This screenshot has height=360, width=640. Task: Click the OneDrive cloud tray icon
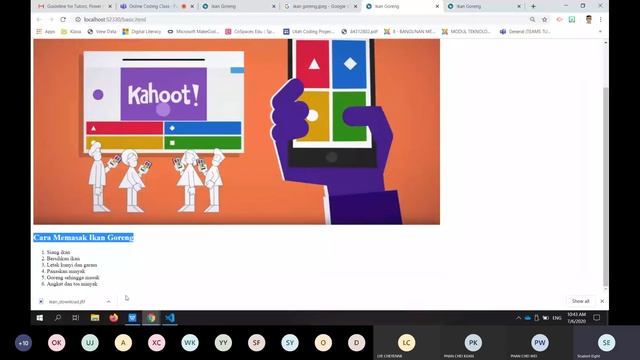click(x=527, y=318)
